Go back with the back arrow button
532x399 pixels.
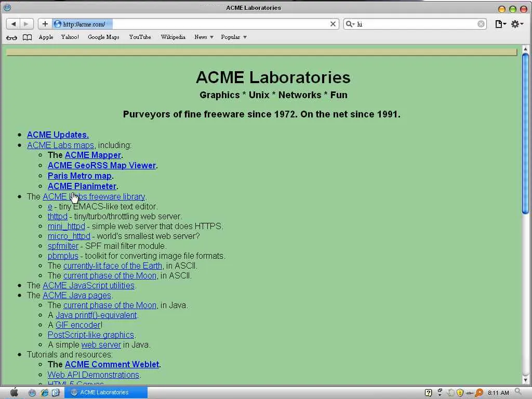click(x=13, y=24)
